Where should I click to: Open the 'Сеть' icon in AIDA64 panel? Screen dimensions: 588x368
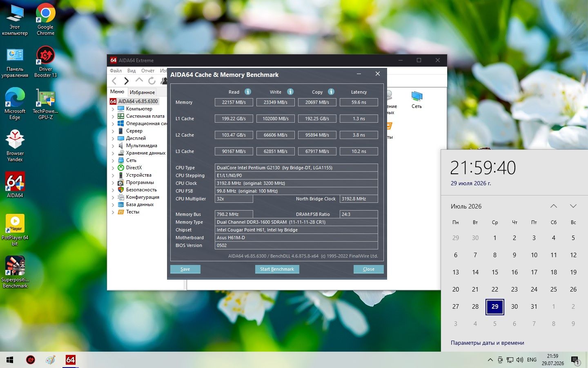pyautogui.click(x=416, y=99)
